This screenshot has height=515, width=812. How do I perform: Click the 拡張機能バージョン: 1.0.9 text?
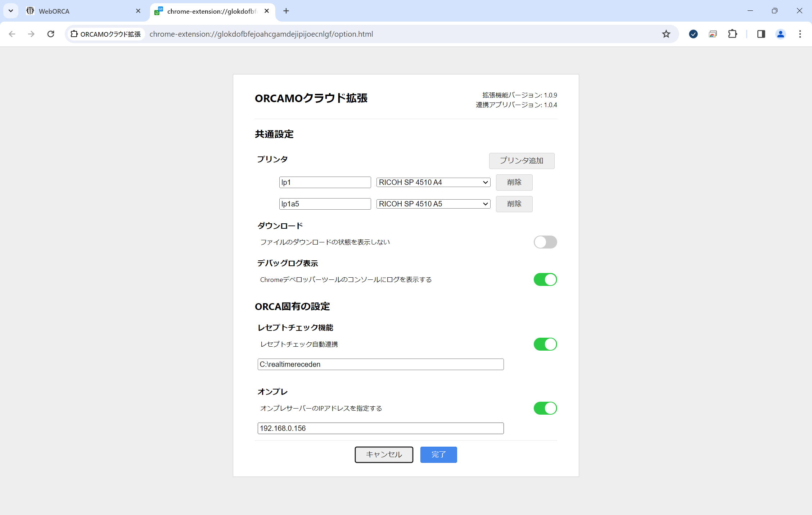pyautogui.click(x=520, y=95)
